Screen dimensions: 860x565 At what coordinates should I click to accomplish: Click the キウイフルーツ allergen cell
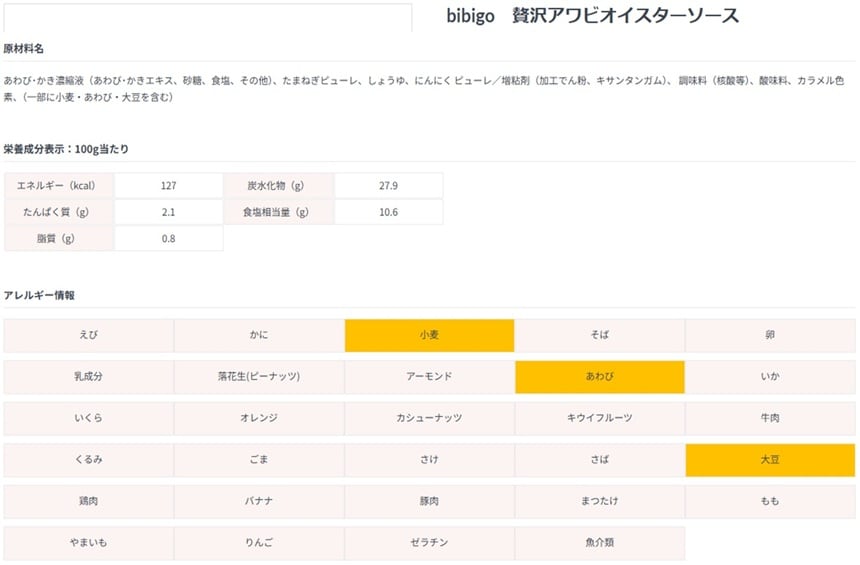(x=599, y=418)
